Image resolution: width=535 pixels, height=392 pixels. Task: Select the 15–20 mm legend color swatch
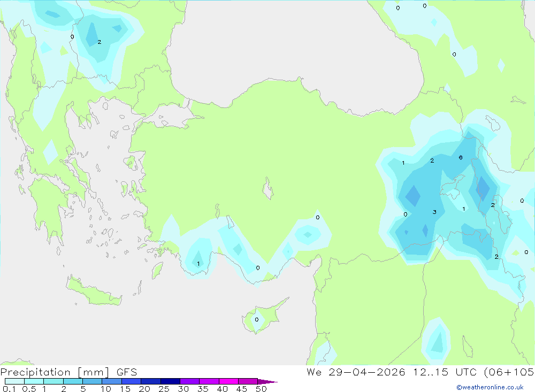coord(131,381)
